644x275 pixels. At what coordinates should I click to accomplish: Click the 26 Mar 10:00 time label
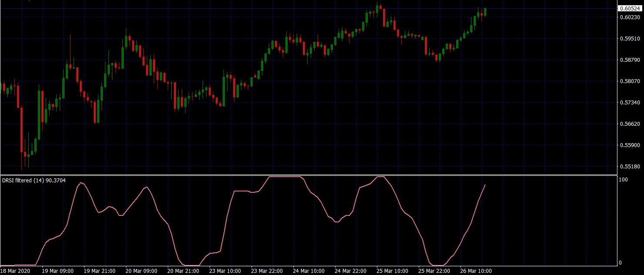click(x=476, y=271)
